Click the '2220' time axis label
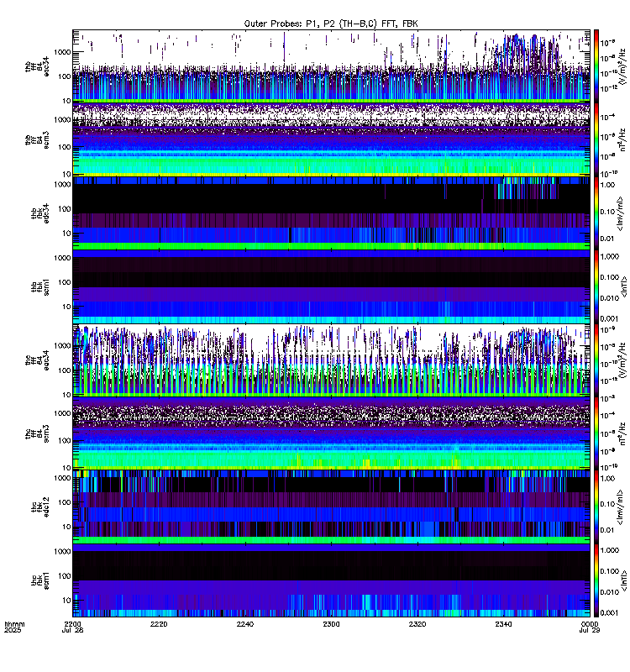 coord(159,624)
